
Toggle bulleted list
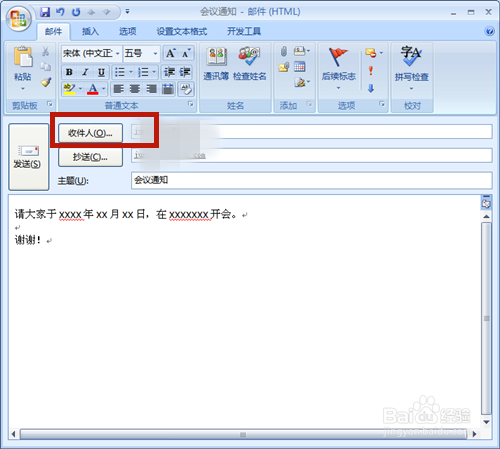point(120,72)
